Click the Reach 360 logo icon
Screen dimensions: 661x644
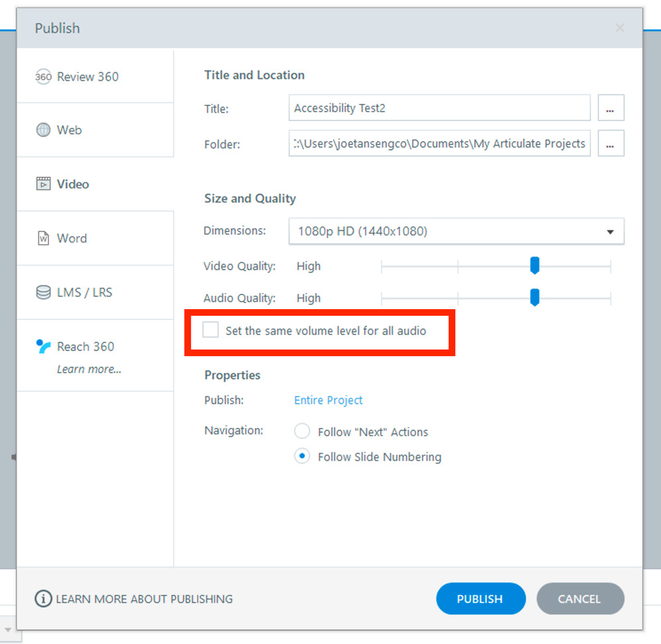tap(43, 346)
